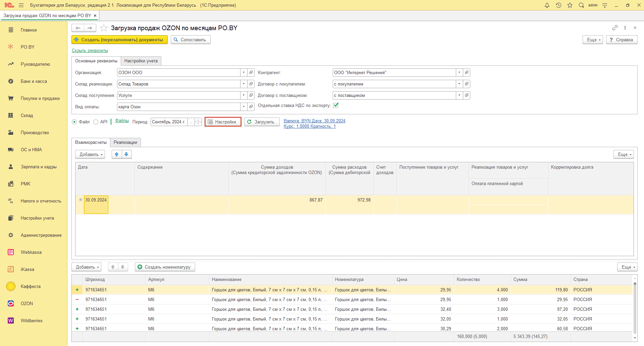This screenshot has width=644, height=346.
Task: Open the Настройки button
Action: pos(223,122)
